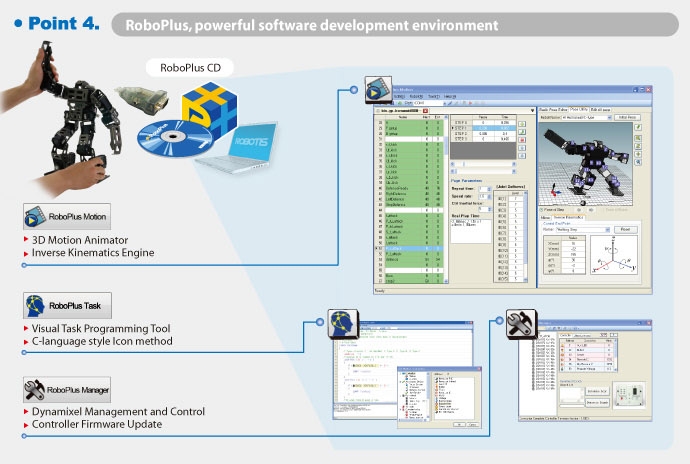Screen dimensions: 690x464
Task: Click Cancel in the Task window dialog
Action: tap(473, 424)
